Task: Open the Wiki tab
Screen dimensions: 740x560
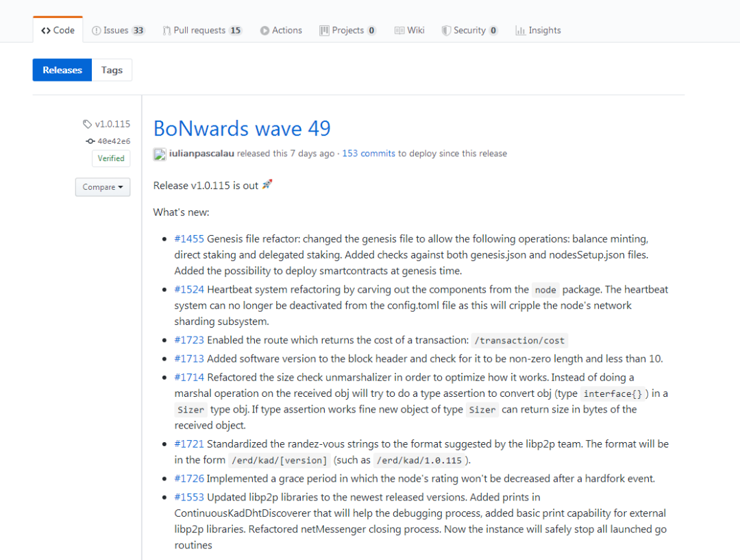Action: point(409,30)
